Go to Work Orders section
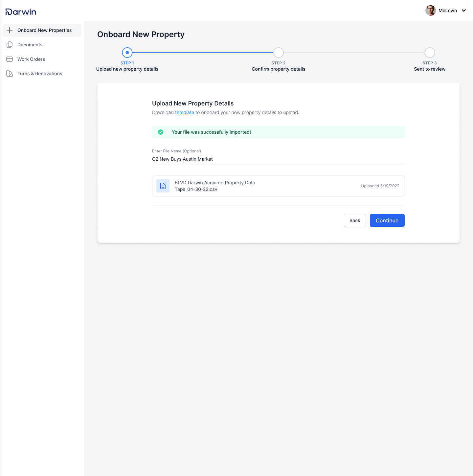473x476 pixels. coord(42,59)
